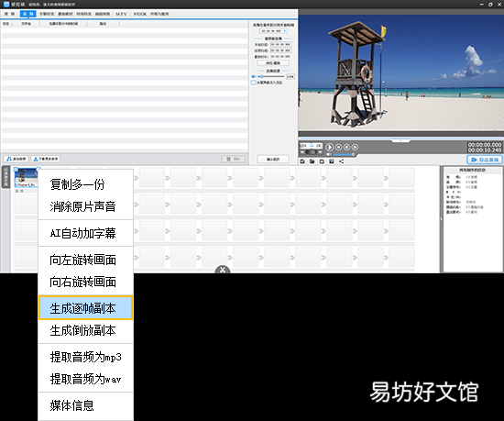
Task: Click the 确认修改 button
Action: tap(273, 159)
